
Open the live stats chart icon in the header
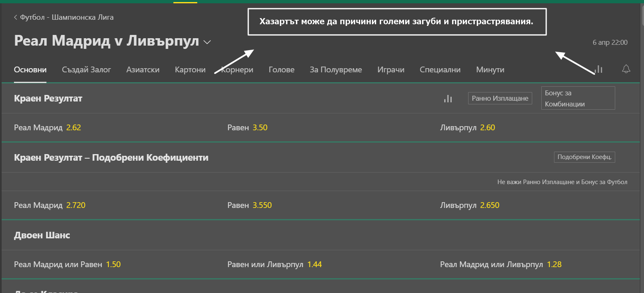click(598, 69)
